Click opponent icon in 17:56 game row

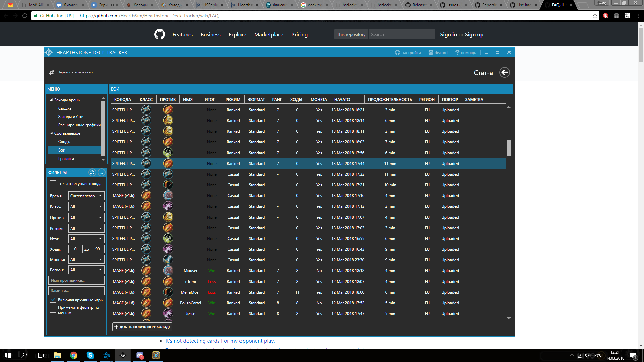click(168, 153)
